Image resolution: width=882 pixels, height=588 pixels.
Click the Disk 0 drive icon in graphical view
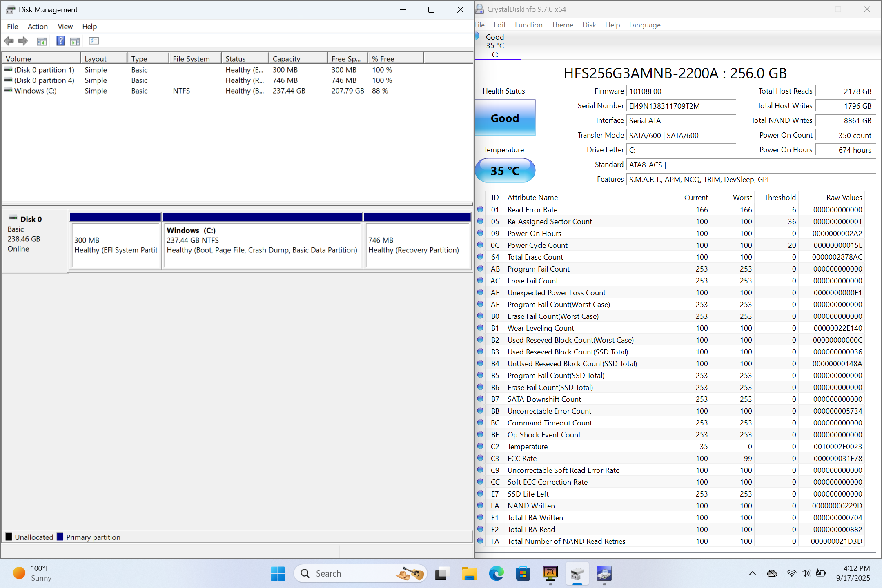point(13,218)
